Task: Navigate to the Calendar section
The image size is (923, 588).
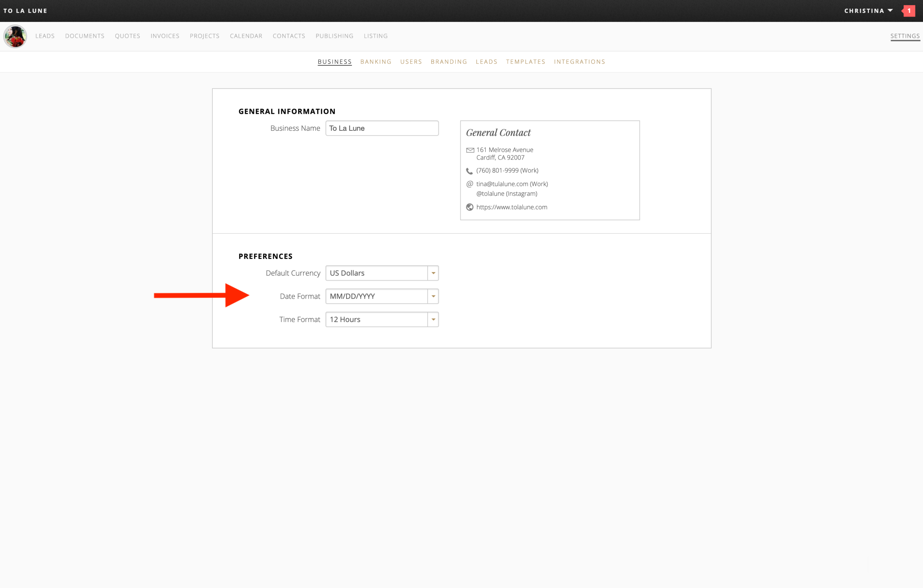Action: [x=246, y=36]
